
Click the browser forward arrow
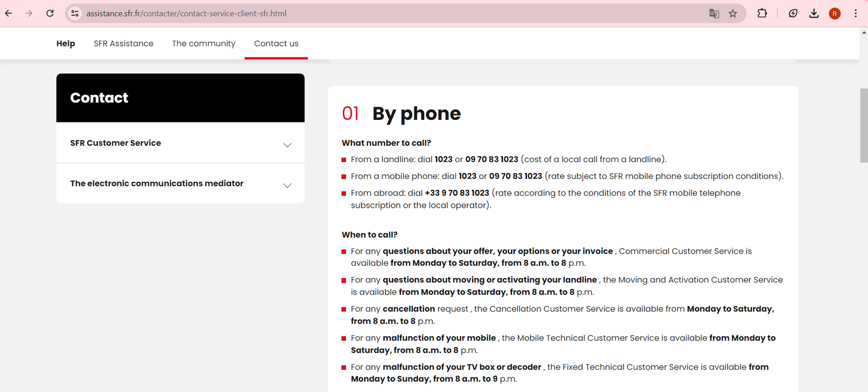tap(29, 14)
